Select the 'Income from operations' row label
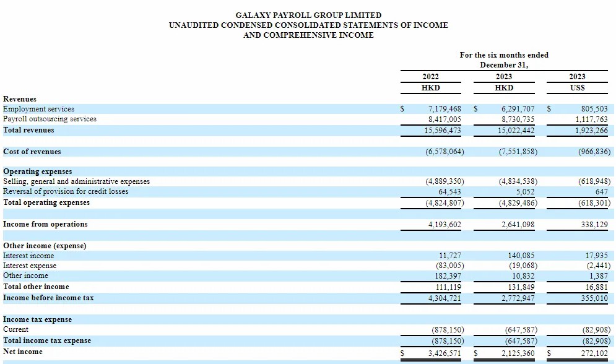The height and width of the screenshot is (364, 616). pyautogui.click(x=45, y=224)
